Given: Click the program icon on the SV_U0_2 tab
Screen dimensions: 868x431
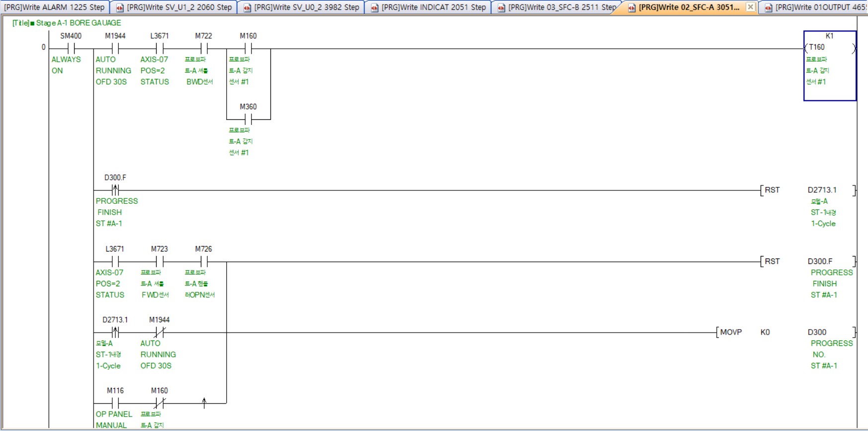Looking at the screenshot, I should pyautogui.click(x=247, y=7).
